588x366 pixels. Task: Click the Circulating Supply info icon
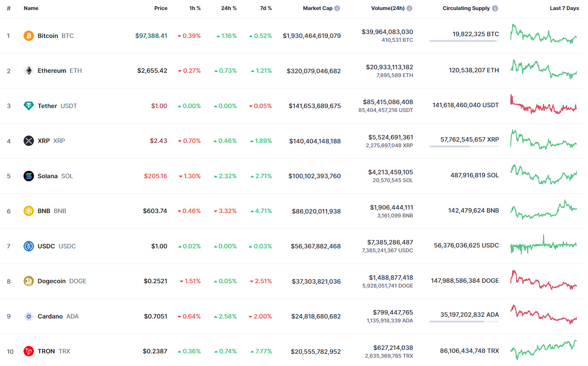point(495,8)
